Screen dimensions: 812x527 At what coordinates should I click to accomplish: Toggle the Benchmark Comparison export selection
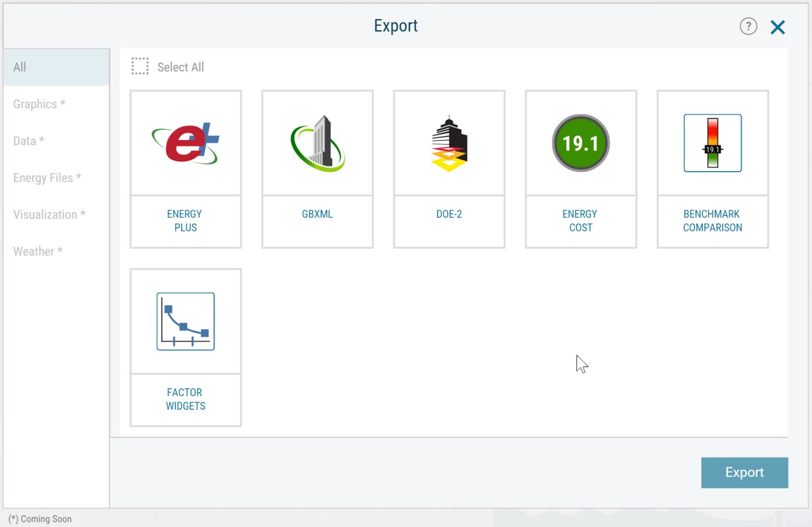coord(713,170)
